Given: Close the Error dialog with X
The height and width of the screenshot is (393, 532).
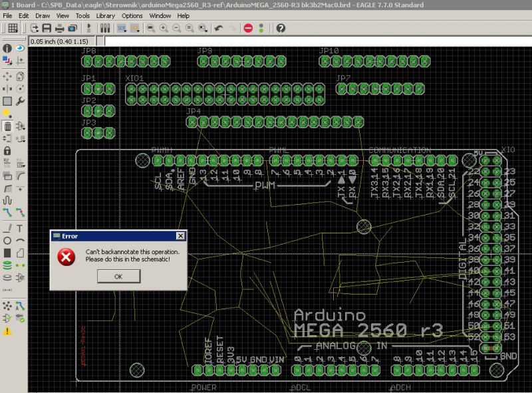Looking at the screenshot, I should click(x=180, y=236).
